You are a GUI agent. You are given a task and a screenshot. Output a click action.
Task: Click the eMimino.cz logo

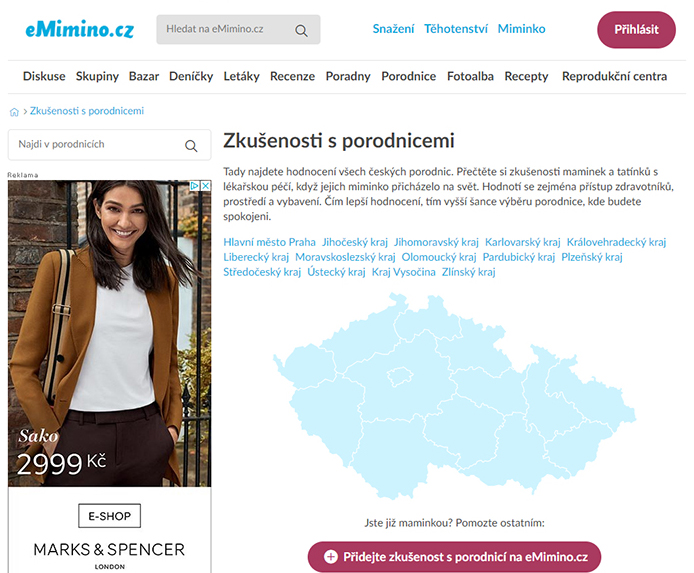(x=80, y=29)
